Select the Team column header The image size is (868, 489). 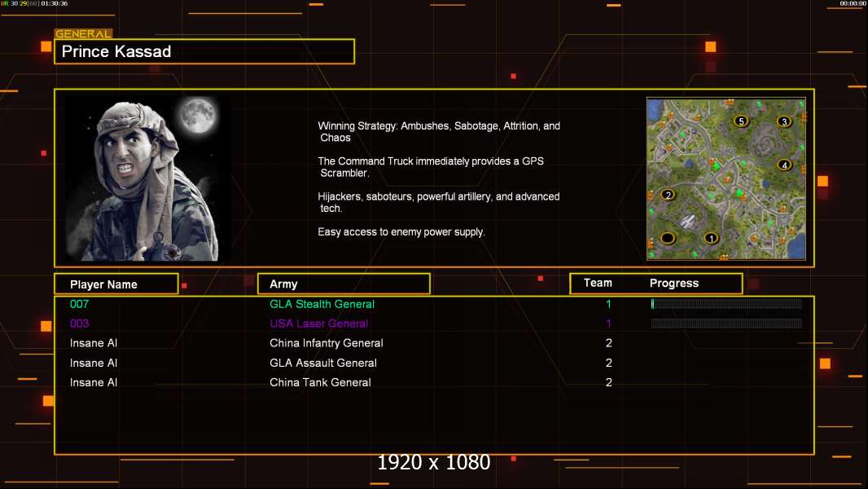click(598, 283)
